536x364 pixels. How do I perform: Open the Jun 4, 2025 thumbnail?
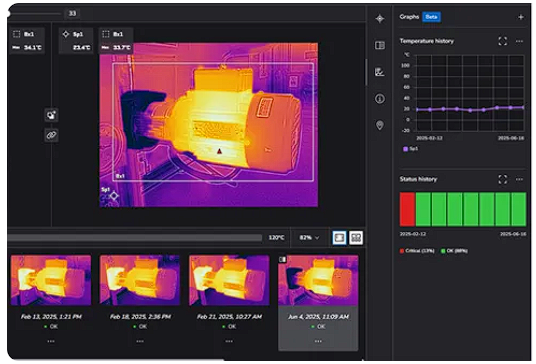coord(318,280)
